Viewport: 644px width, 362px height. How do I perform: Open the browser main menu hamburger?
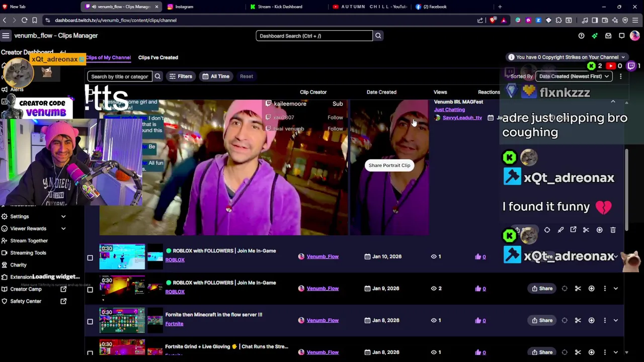(x=635, y=20)
